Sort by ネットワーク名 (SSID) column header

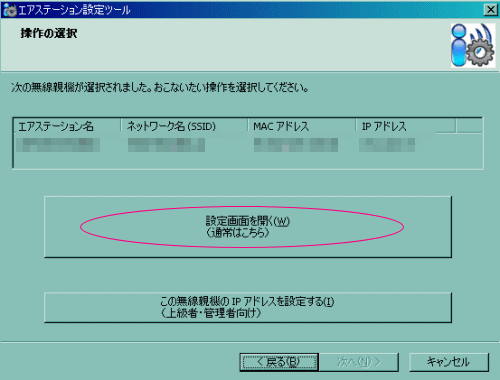(184, 126)
